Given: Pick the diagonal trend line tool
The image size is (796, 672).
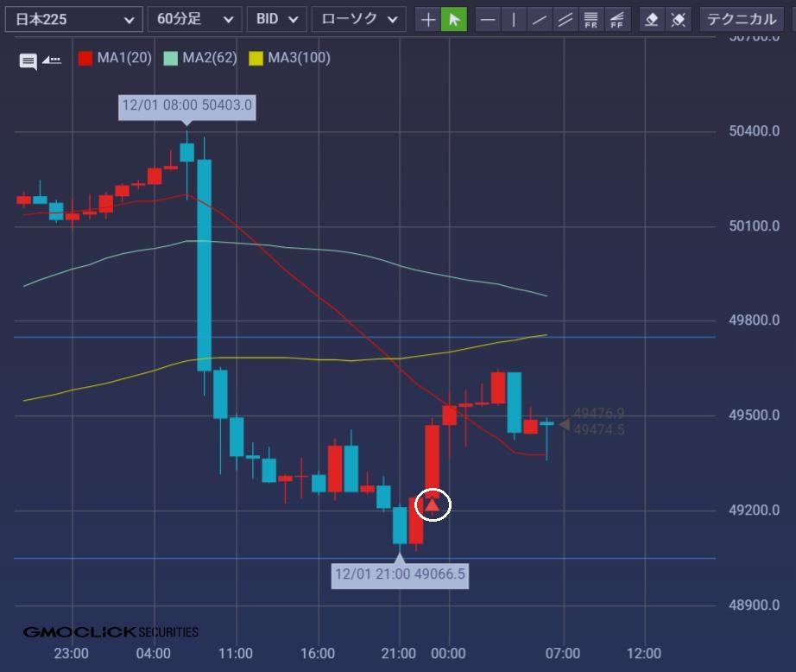Looking at the screenshot, I should [x=540, y=19].
